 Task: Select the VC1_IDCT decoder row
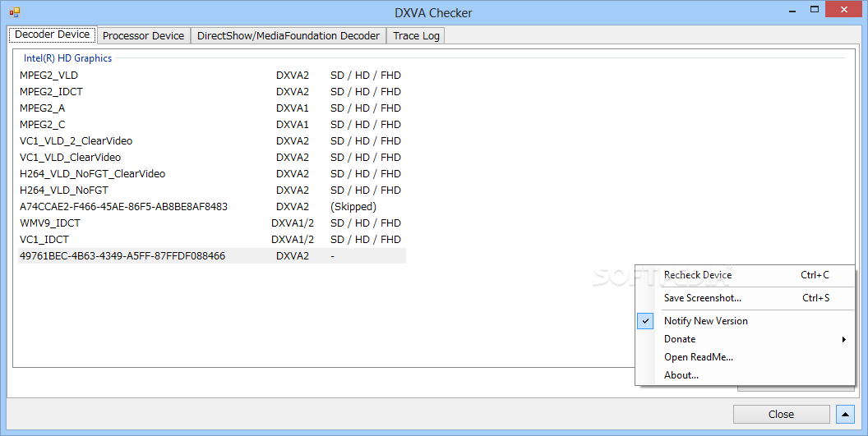point(212,240)
